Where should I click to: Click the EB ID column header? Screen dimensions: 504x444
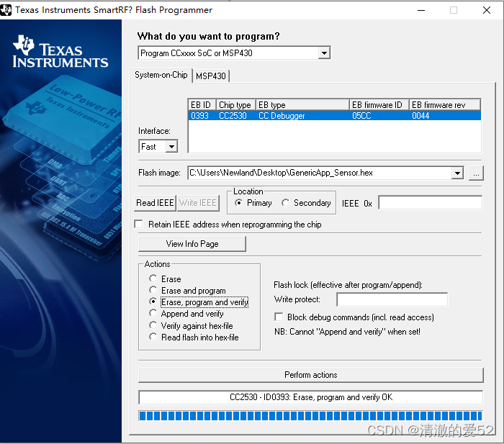pos(202,105)
